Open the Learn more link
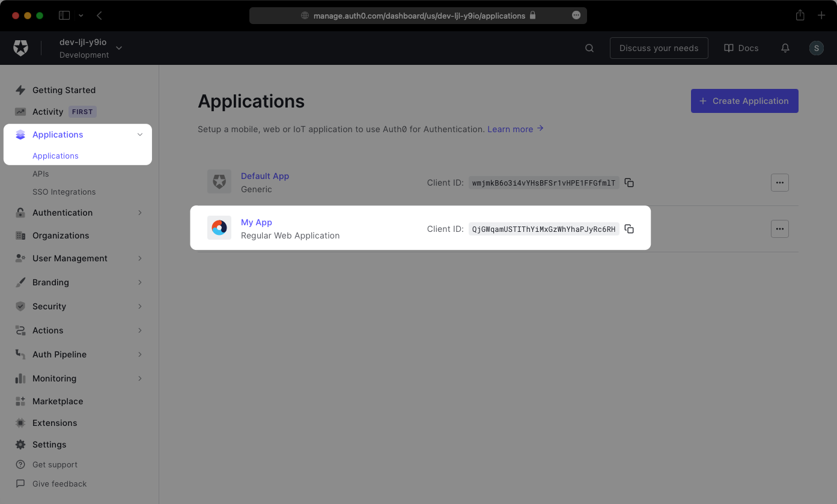This screenshot has width=837, height=504. coord(510,129)
